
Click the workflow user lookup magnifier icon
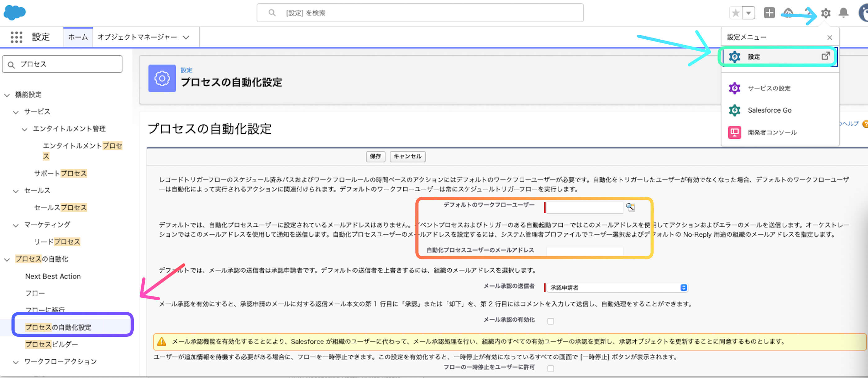[630, 207]
